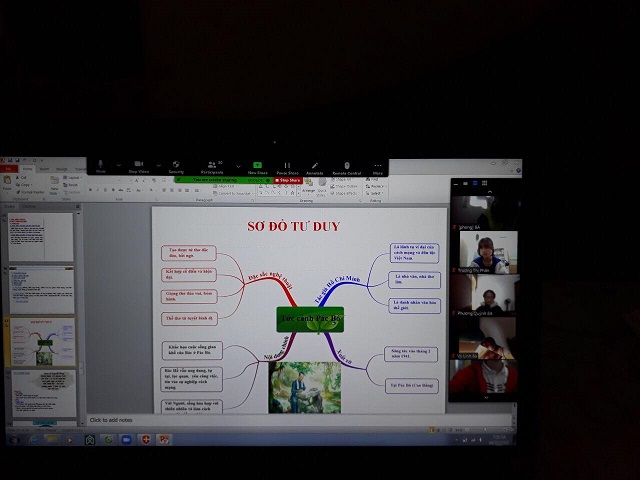Open PowerPoint from taskbar
This screenshot has width=640, height=480.
point(164,440)
